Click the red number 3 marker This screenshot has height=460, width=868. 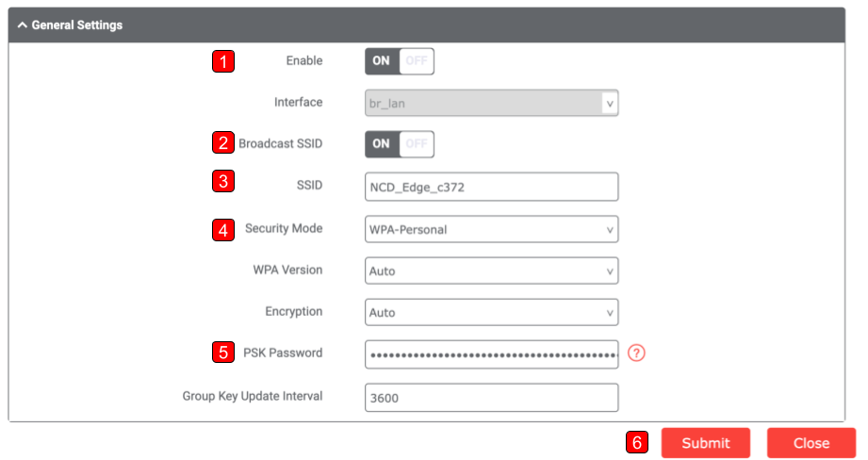point(223,181)
